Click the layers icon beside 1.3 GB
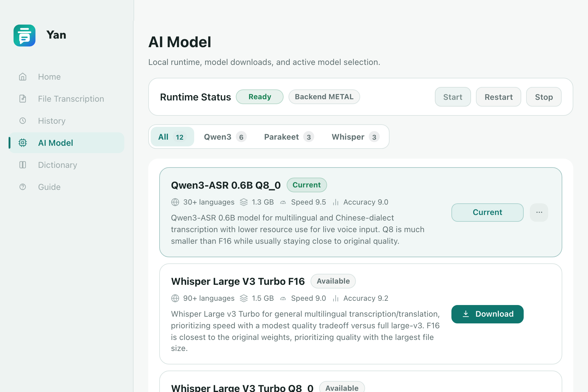Image resolution: width=588 pixels, height=392 pixels. pos(244,202)
